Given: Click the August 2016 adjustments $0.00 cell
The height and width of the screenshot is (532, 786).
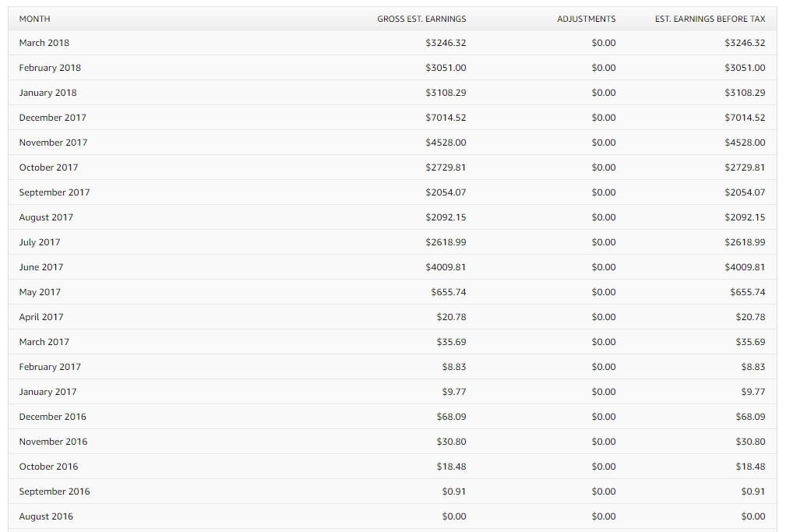Looking at the screenshot, I should coord(604,516).
